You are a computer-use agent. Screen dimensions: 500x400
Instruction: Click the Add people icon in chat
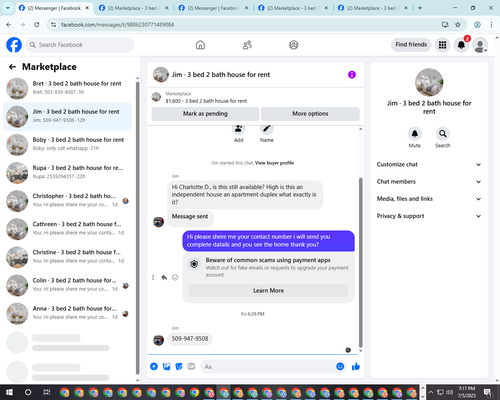(x=238, y=129)
